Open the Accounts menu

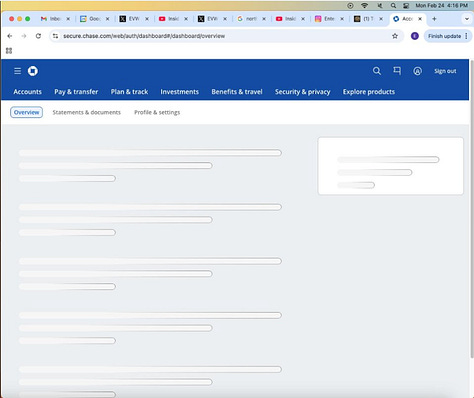click(28, 92)
